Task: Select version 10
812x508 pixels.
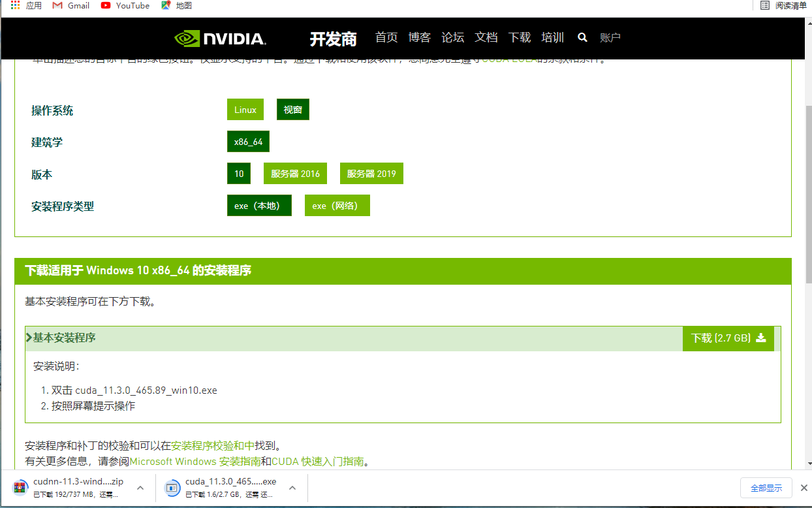Action: 239,174
